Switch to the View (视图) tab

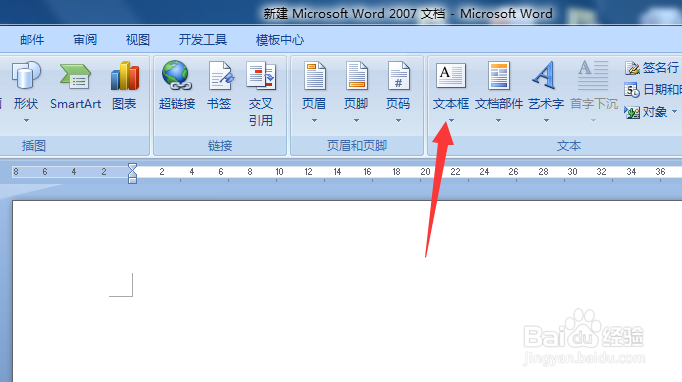tap(138, 40)
